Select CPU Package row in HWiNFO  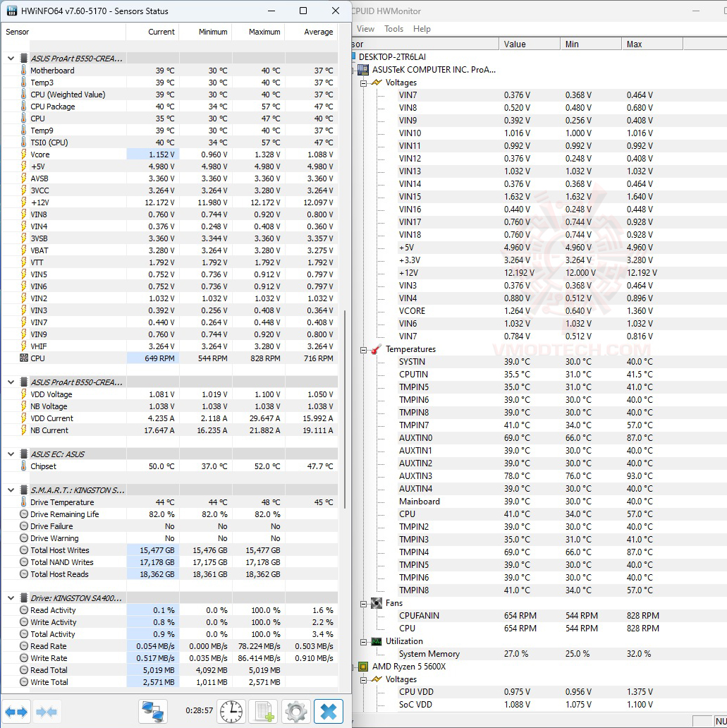(170, 107)
